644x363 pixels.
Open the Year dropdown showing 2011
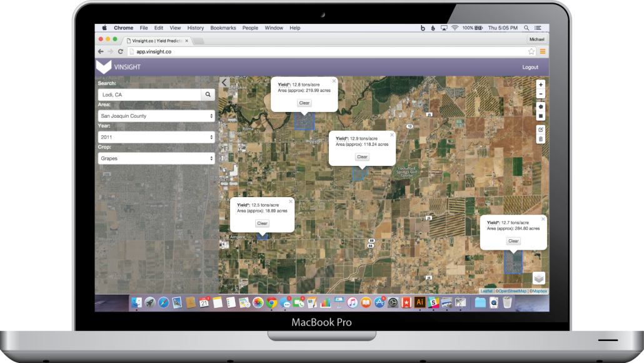[x=156, y=137]
